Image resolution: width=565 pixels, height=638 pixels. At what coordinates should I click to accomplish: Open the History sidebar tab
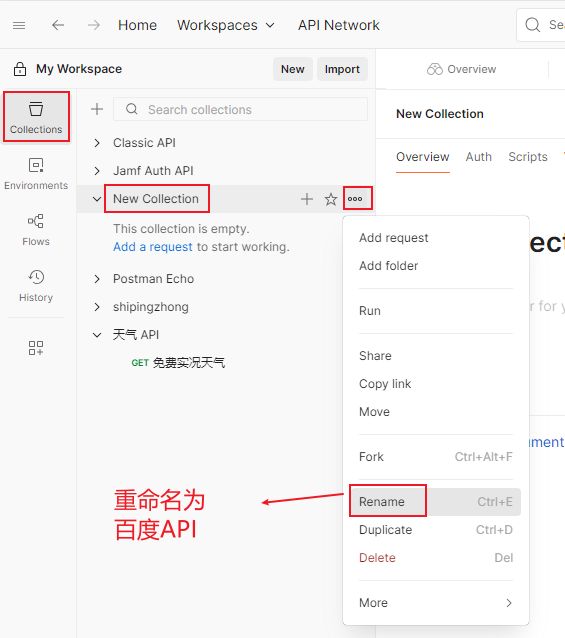36,286
